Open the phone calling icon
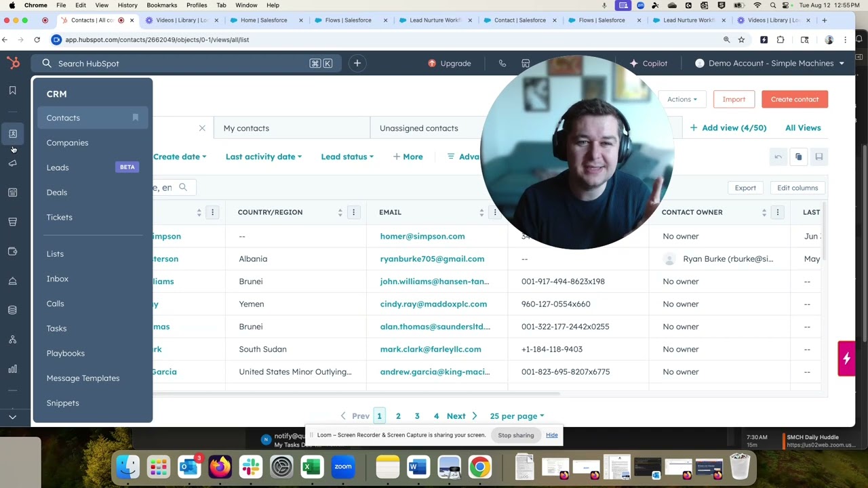This screenshot has width=868, height=488. pos(502,63)
